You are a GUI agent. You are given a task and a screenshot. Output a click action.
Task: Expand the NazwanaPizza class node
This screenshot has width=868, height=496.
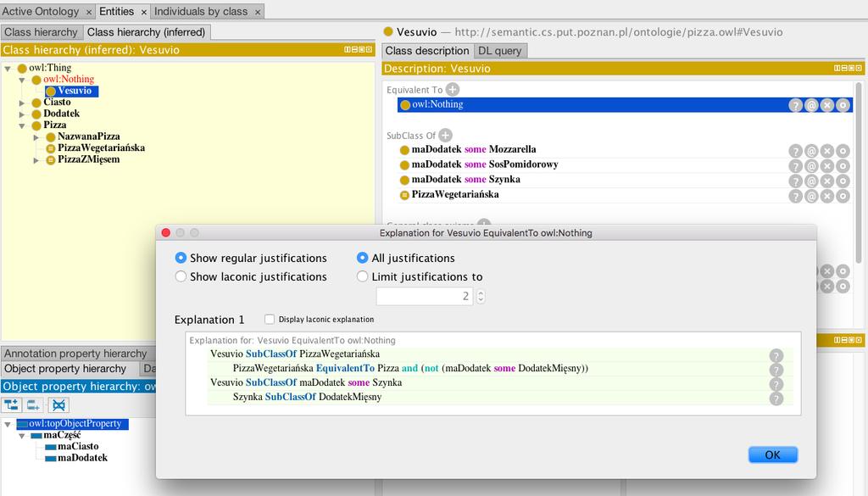tap(36, 137)
